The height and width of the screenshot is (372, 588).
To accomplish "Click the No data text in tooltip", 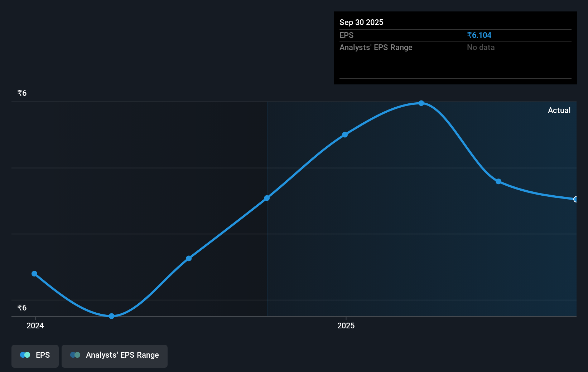I will 481,47.
